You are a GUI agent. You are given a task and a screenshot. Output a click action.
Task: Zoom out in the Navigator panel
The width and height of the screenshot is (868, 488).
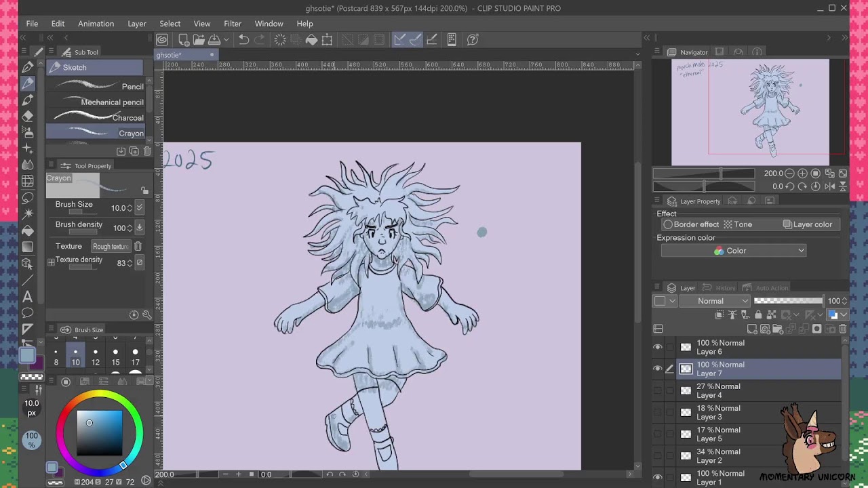[789, 174]
